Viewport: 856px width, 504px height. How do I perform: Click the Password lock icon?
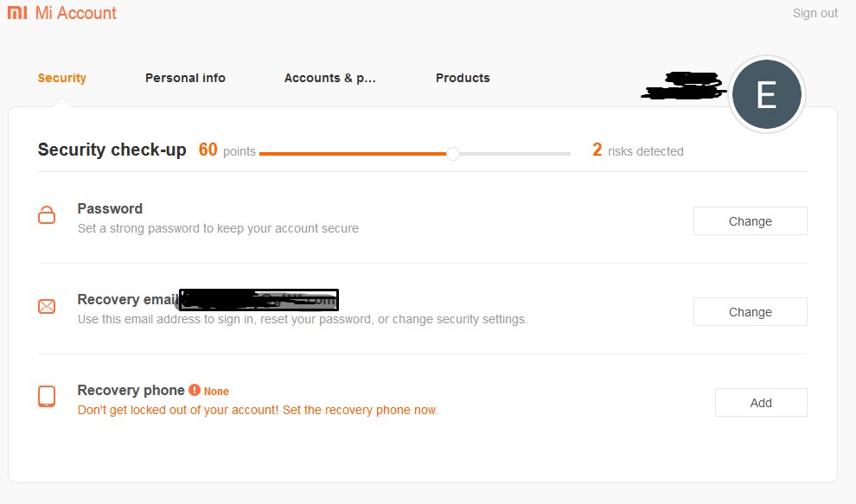point(47,215)
